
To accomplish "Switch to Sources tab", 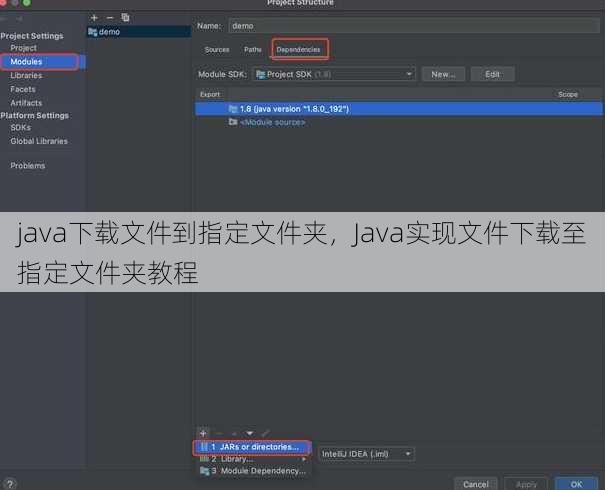I will (217, 50).
